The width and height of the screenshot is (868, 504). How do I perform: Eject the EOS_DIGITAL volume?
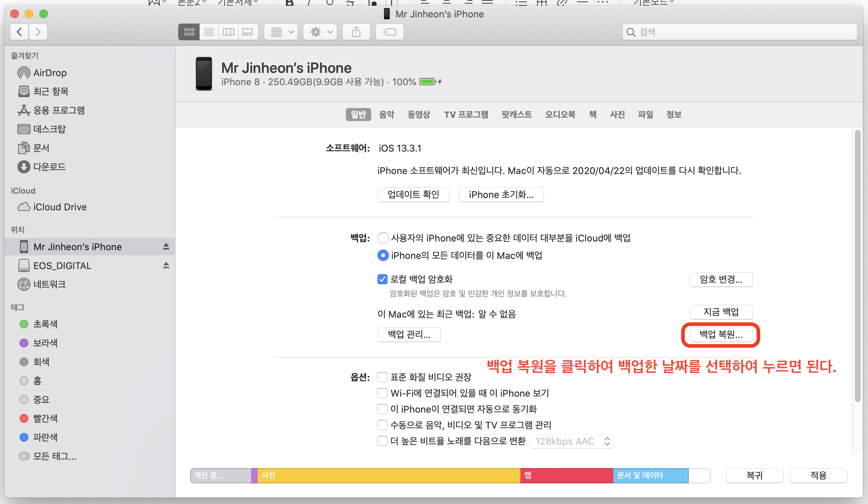tap(166, 265)
